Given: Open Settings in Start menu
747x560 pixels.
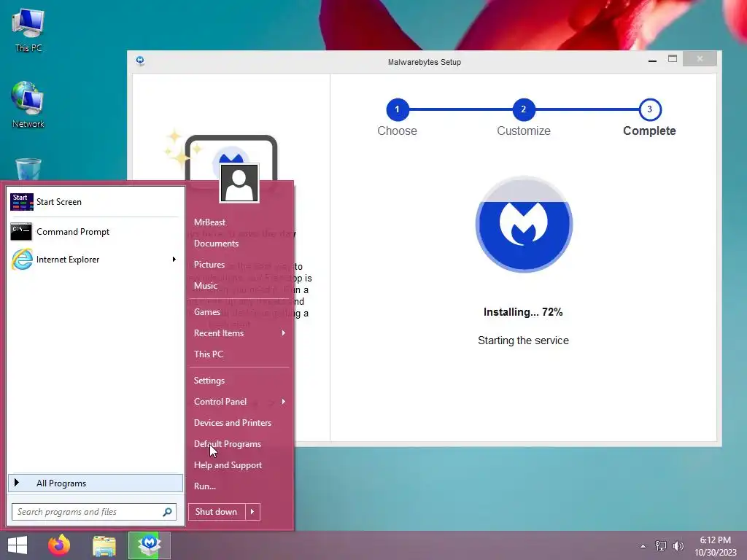Looking at the screenshot, I should [209, 381].
